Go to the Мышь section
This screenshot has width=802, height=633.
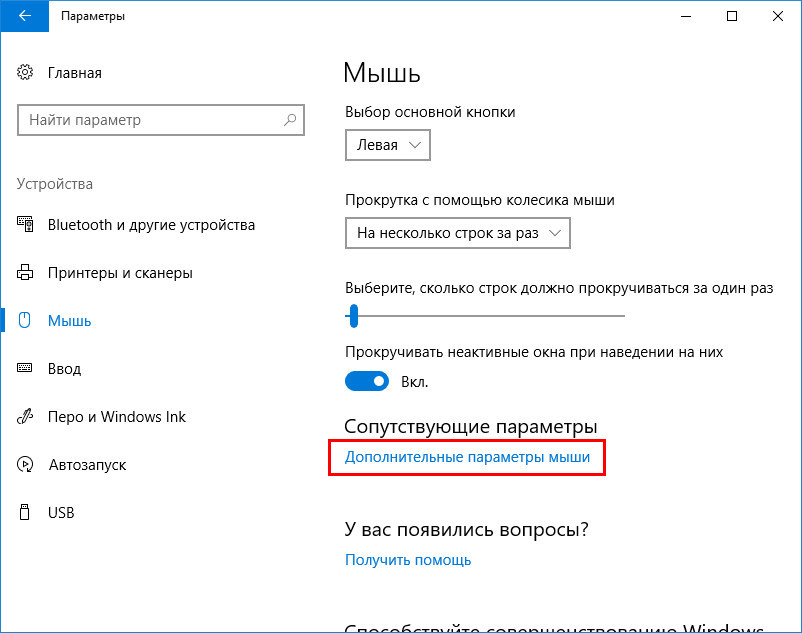tap(69, 321)
